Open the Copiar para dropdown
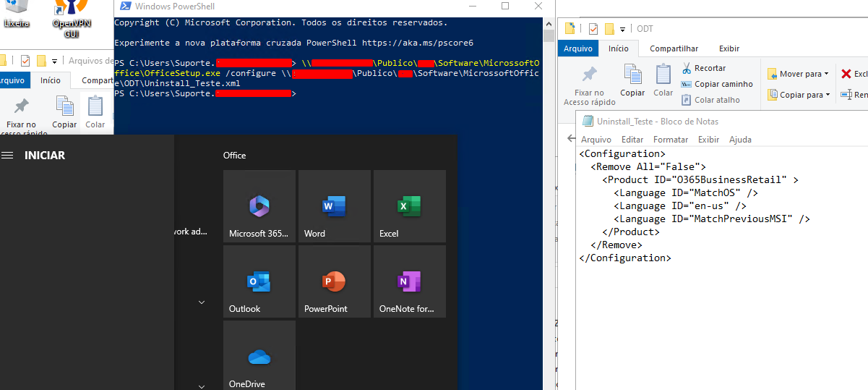 [x=799, y=95]
